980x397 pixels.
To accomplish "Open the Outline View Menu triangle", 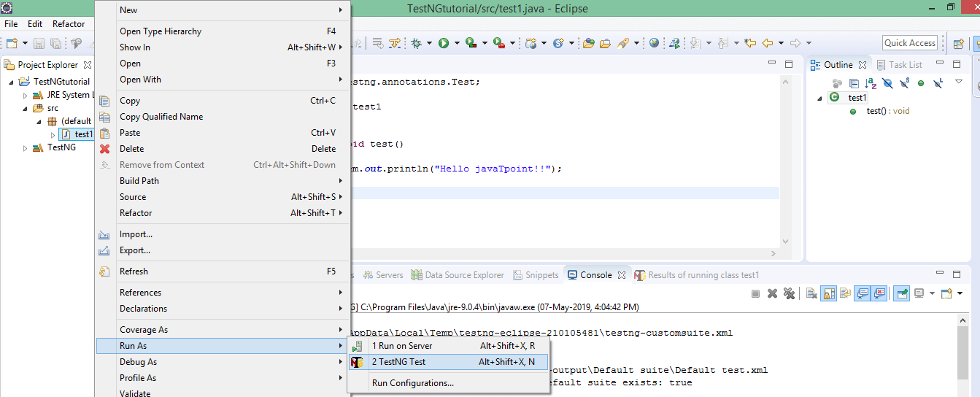I will pos(959,82).
